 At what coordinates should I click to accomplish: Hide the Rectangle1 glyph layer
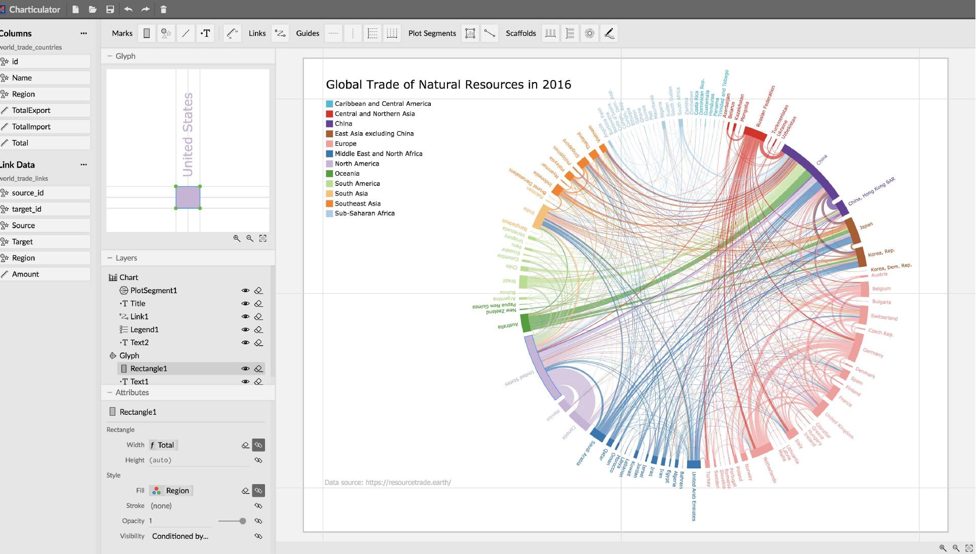click(x=245, y=369)
